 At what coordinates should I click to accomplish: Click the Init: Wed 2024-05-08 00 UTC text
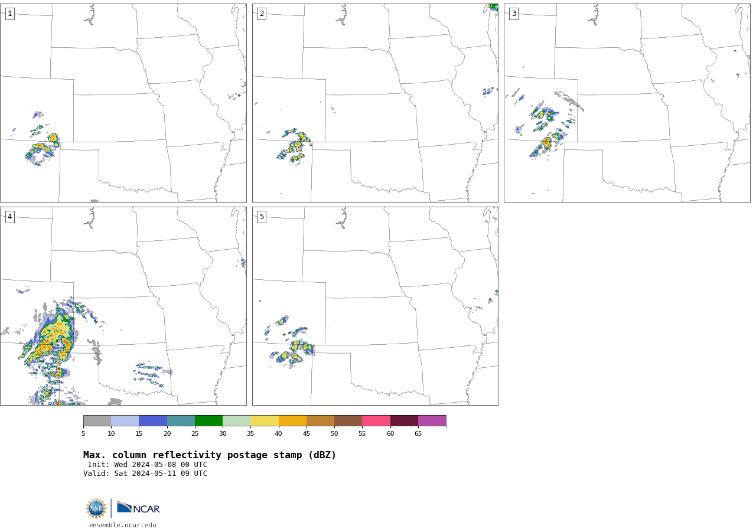click(147, 465)
